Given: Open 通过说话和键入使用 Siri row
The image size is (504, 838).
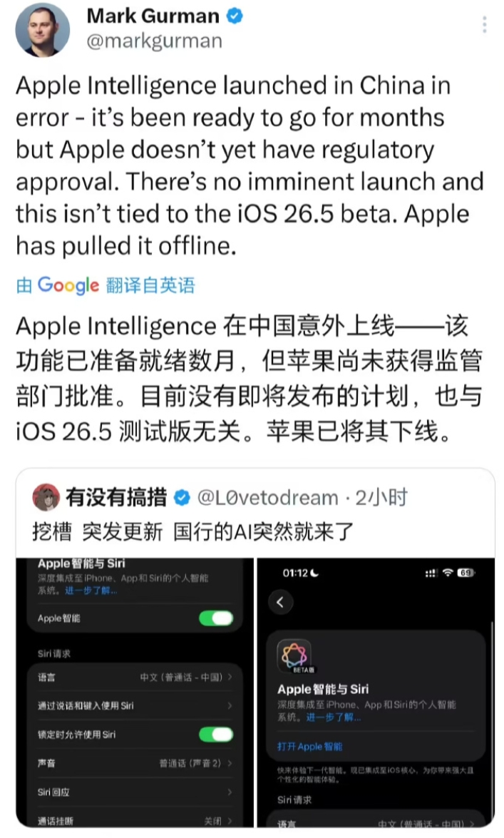Looking at the screenshot, I should pos(135,706).
